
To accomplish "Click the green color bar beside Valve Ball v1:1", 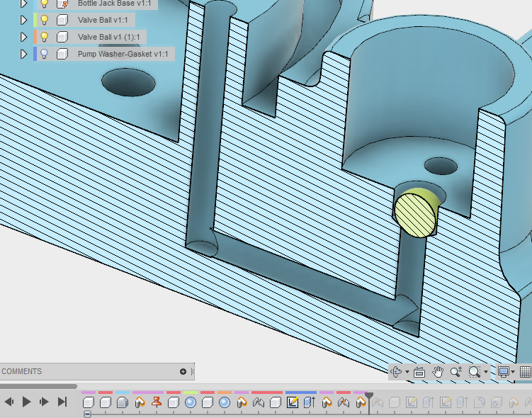I will coord(35,20).
